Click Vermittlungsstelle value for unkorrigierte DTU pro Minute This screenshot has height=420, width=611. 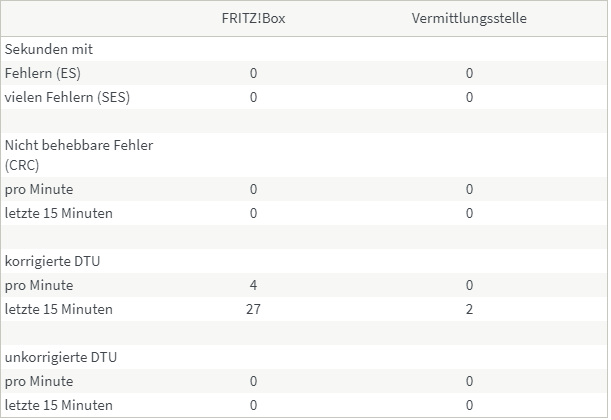[469, 381]
